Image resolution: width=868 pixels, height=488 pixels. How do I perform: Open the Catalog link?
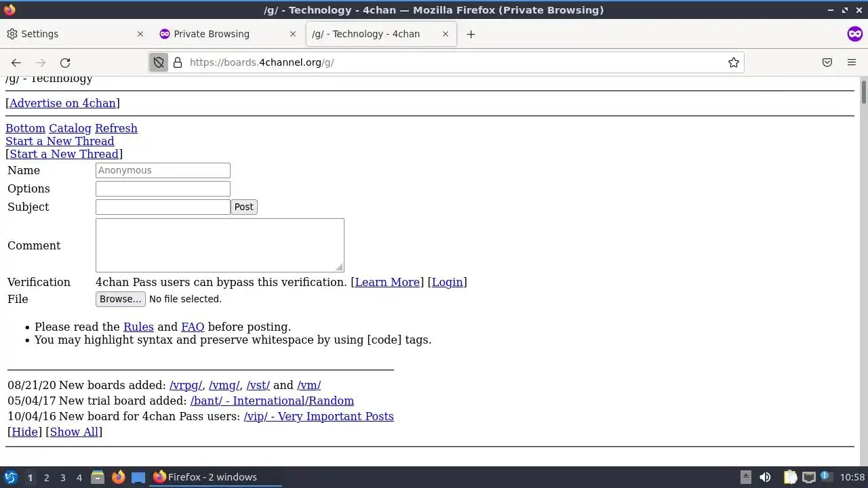(x=70, y=128)
